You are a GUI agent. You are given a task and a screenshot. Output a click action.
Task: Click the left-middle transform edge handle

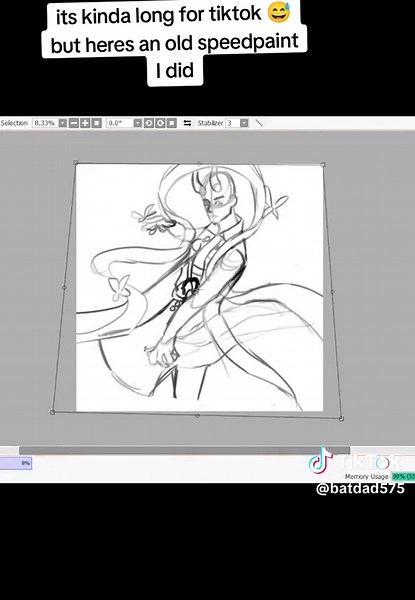tap(64, 287)
